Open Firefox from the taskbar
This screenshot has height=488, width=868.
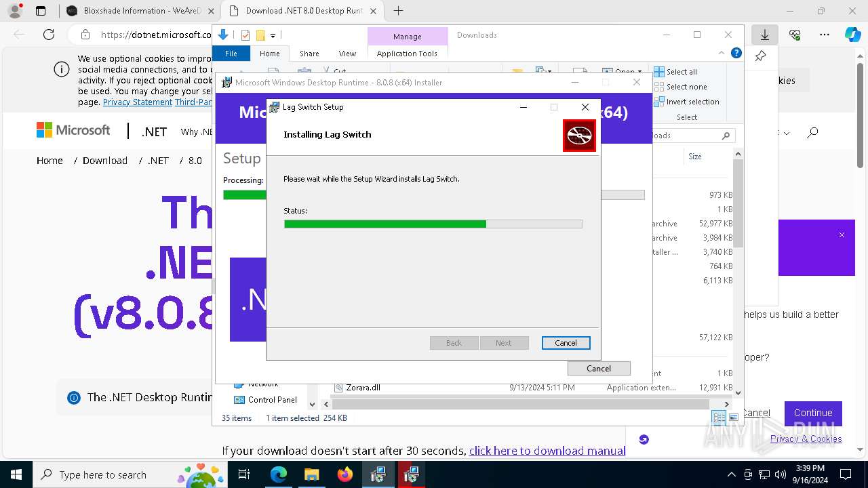pyautogui.click(x=345, y=474)
